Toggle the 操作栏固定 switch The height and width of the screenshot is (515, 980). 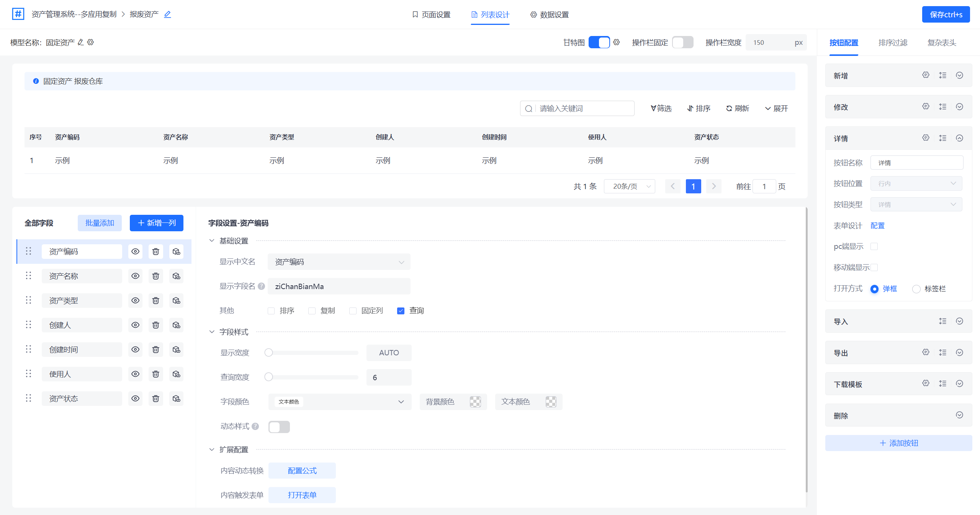[682, 42]
